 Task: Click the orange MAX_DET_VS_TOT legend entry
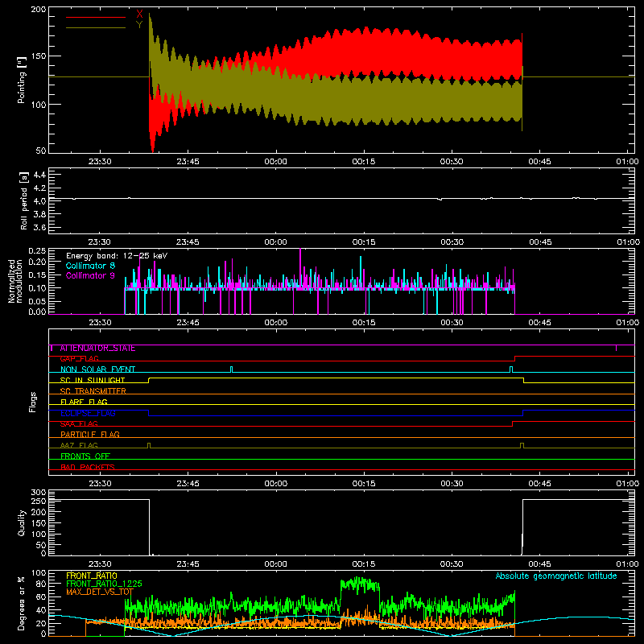coord(100,592)
